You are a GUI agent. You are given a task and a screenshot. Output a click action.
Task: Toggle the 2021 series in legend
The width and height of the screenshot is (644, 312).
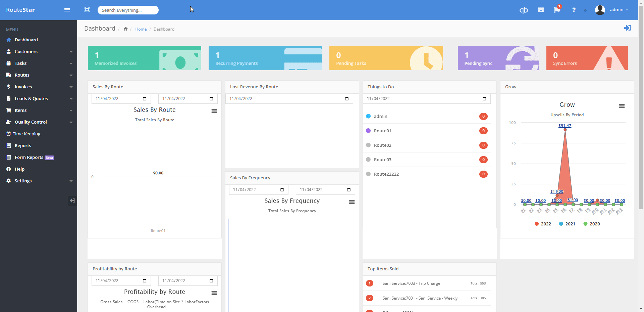tap(567, 224)
